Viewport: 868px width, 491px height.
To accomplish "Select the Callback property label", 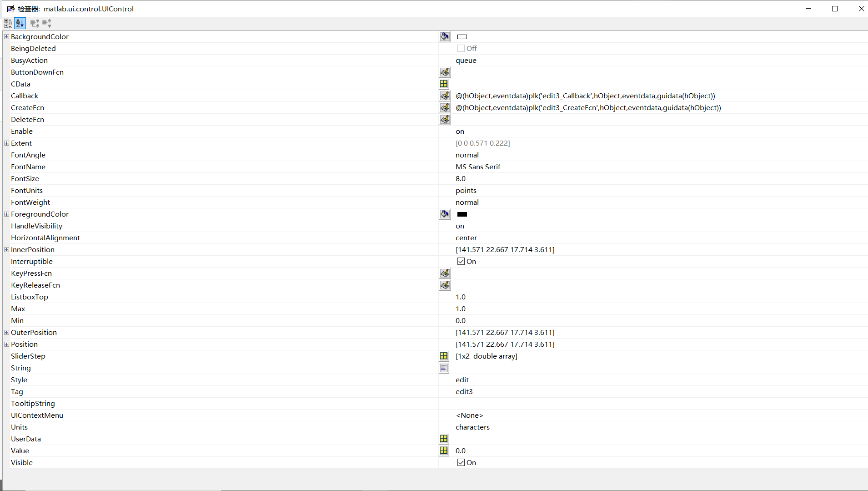I will (x=25, y=96).
